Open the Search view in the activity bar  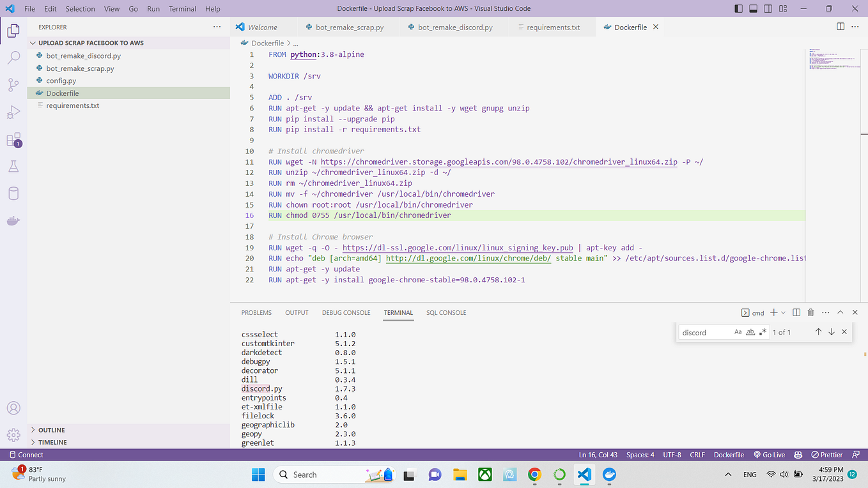tap(13, 56)
